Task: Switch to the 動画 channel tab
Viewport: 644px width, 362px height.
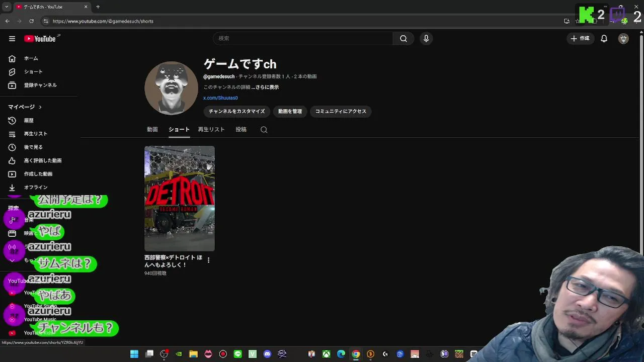Action: tap(152, 130)
